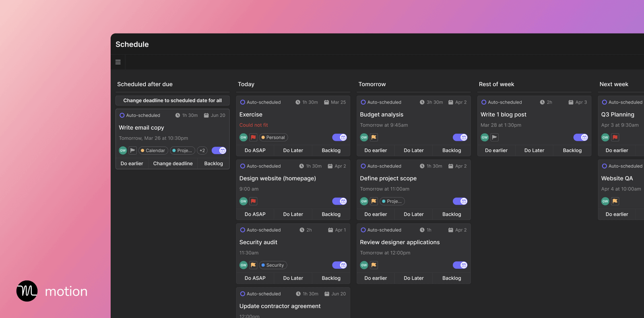Open the Security label on Security audit

(273, 265)
